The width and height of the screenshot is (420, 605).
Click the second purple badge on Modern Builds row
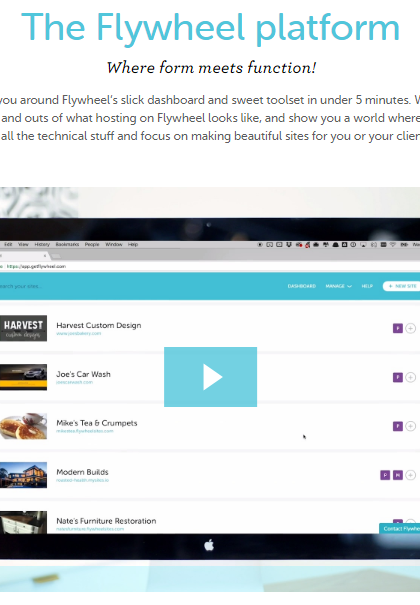pyautogui.click(x=398, y=475)
